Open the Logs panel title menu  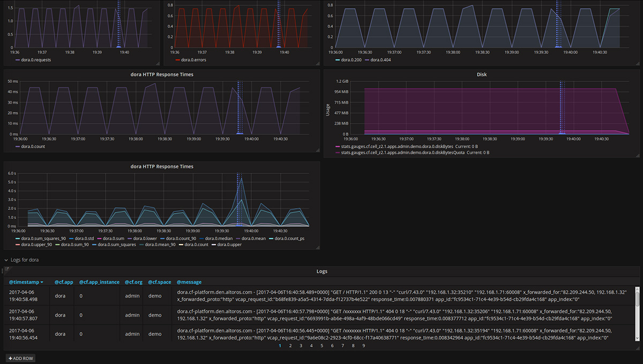322,271
